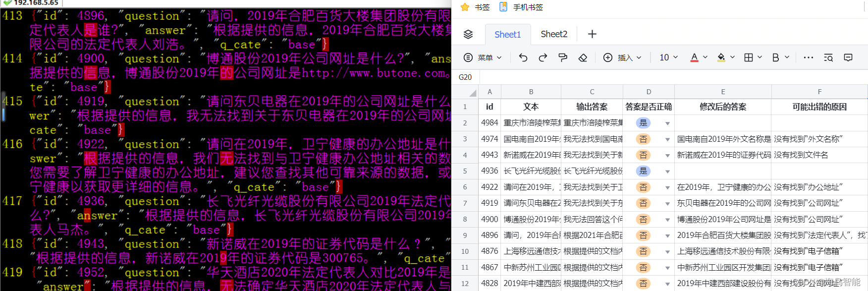The height and width of the screenshot is (291, 868).
Task: Open the 手机书签 mobile bookmarks item
Action: click(521, 7)
